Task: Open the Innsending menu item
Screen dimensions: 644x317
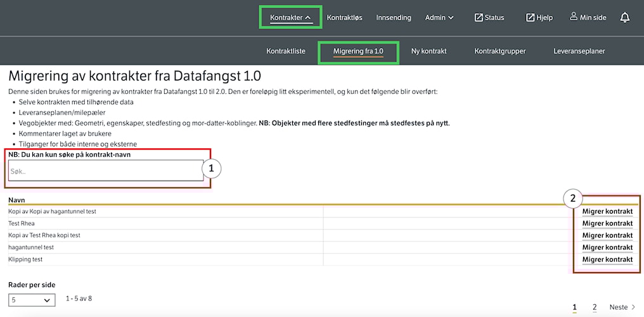Action: coord(394,18)
